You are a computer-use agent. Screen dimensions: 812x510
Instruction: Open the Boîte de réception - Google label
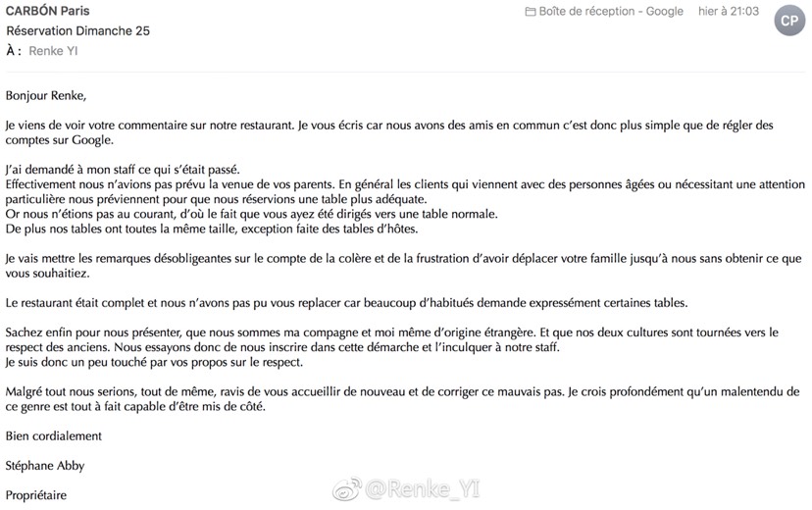click(x=611, y=12)
